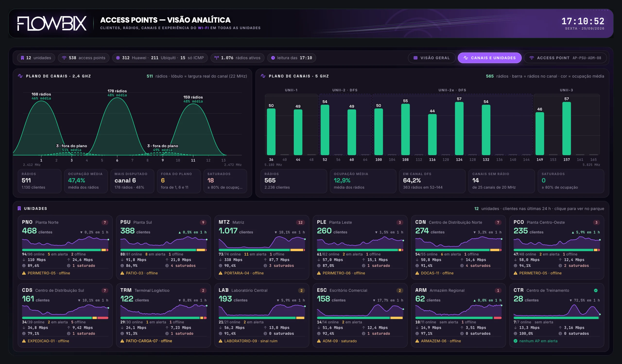Screen dimensions: 622x364
Task: Click the warning icon next to PERIMETRO-05 in PNO card
Action: pos(24,273)
